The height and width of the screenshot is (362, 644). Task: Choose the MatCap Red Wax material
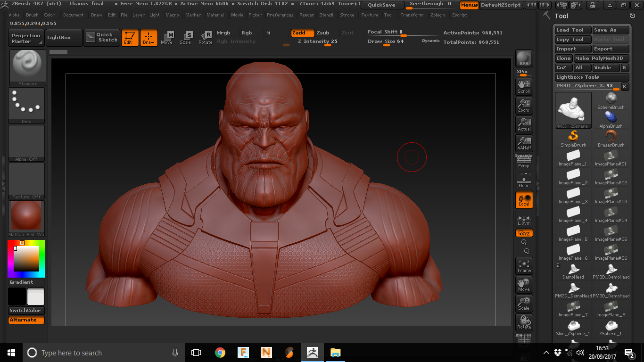(x=26, y=219)
